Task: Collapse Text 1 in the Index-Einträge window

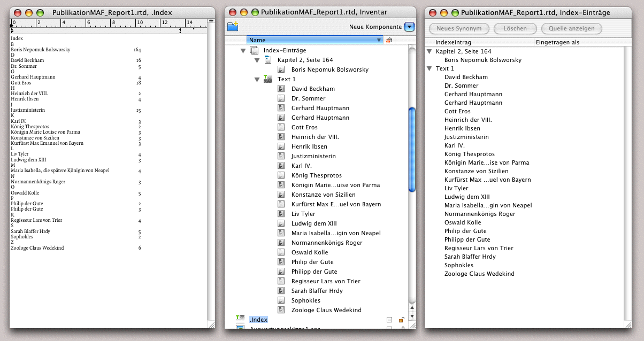Action: [430, 68]
